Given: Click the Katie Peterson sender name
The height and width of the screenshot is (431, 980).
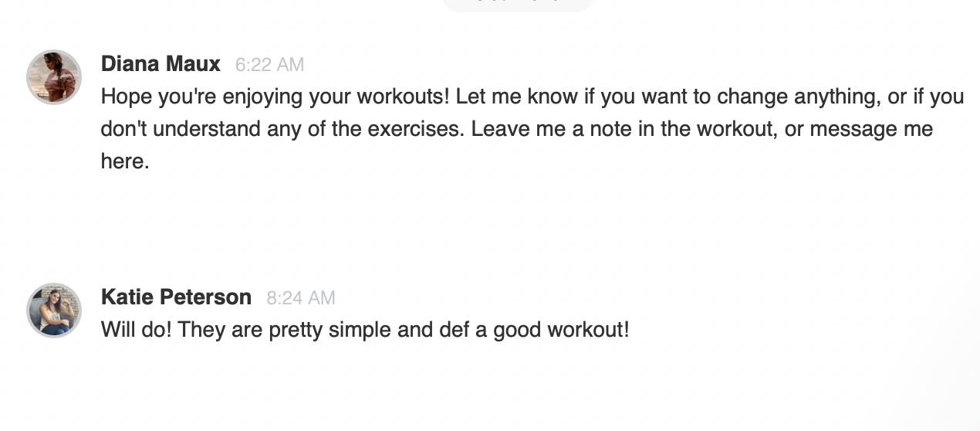Looking at the screenshot, I should click(176, 297).
